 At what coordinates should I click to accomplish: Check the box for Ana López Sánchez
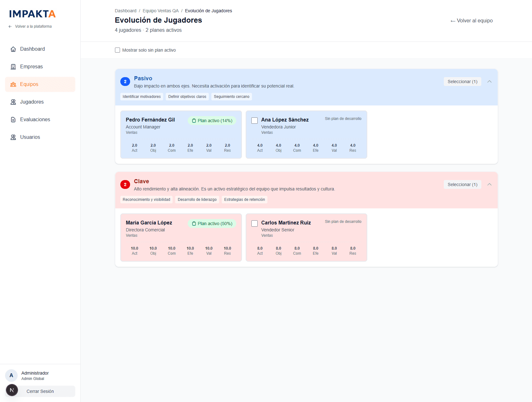point(255,121)
